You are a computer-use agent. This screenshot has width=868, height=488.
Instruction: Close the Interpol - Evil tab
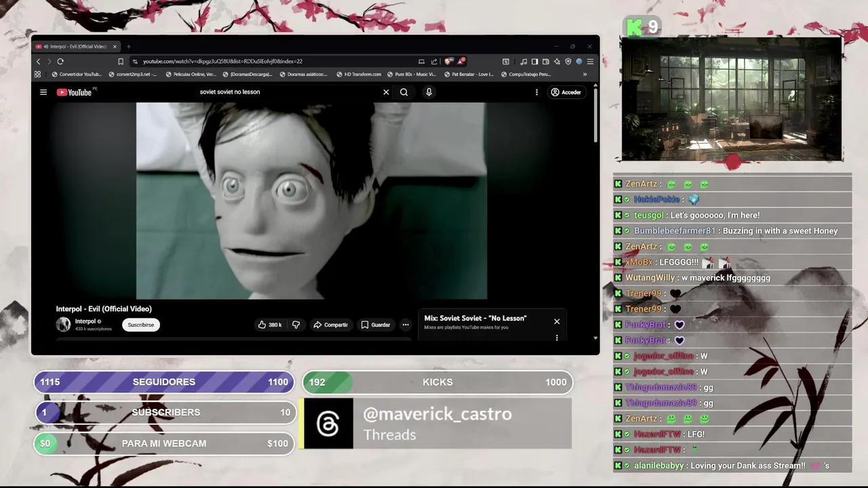[115, 47]
